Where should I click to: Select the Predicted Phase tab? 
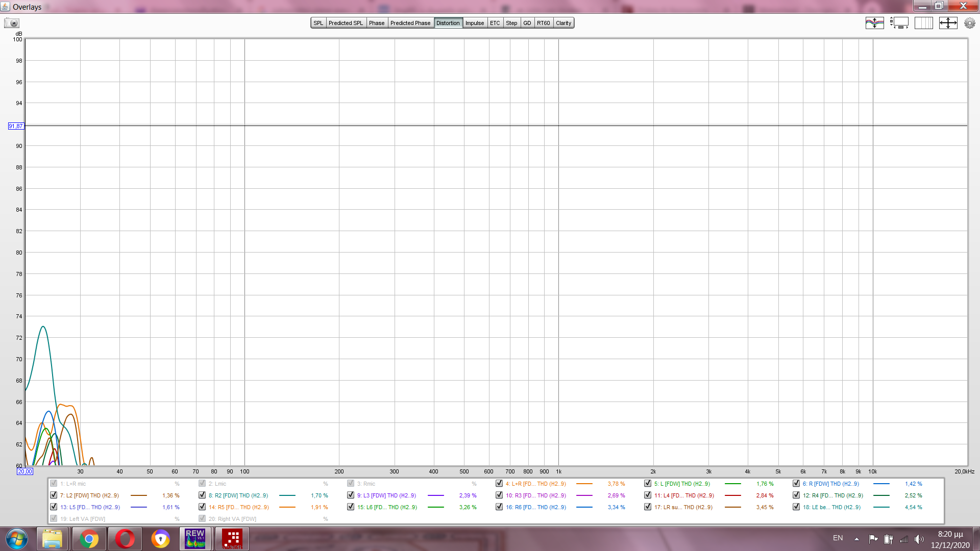410,23
